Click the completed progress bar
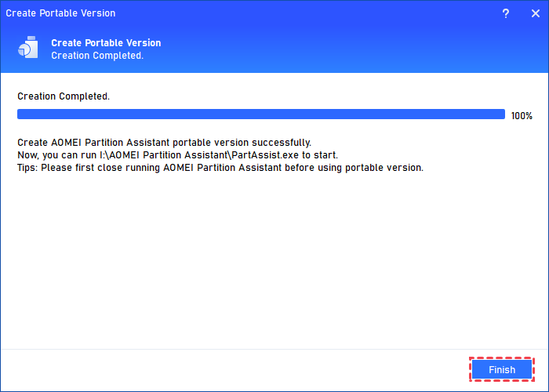Image resolution: width=549 pixels, height=392 pixels. coord(261,114)
